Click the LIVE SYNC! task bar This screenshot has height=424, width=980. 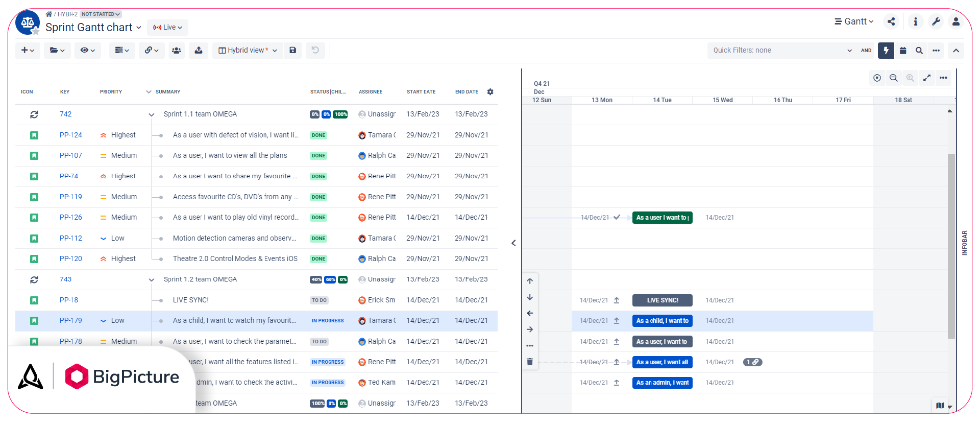point(662,300)
